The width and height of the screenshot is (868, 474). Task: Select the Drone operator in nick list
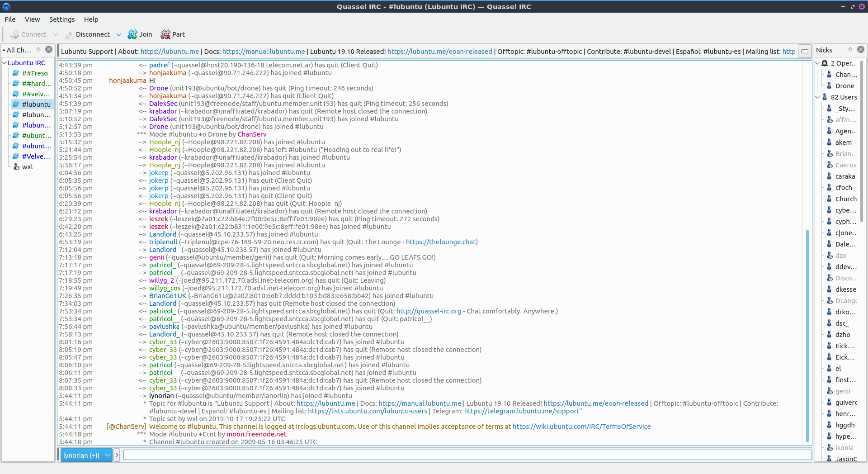844,86
